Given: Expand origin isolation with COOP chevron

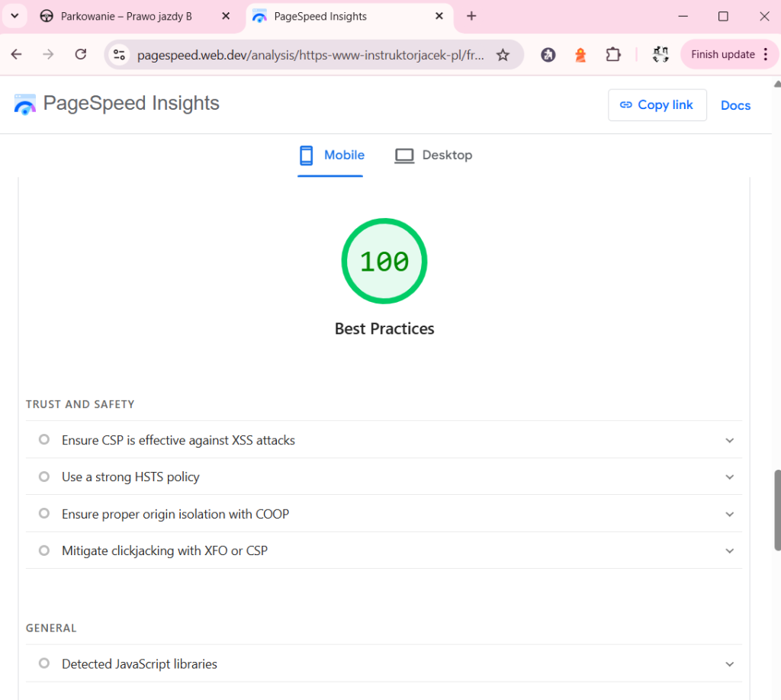Looking at the screenshot, I should point(729,514).
